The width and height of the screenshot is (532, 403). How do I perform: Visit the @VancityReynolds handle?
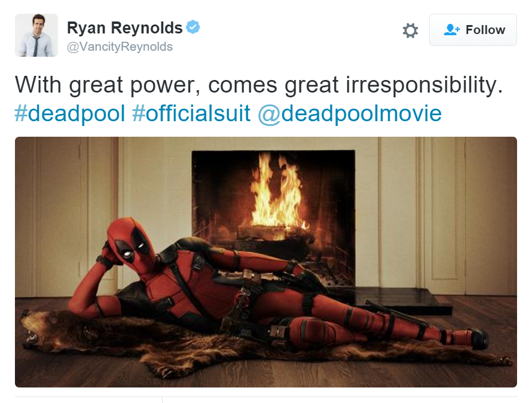pyautogui.click(x=120, y=47)
